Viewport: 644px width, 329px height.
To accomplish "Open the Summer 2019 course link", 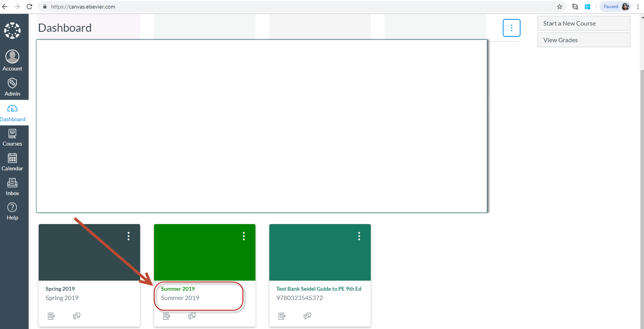I will click(x=178, y=289).
